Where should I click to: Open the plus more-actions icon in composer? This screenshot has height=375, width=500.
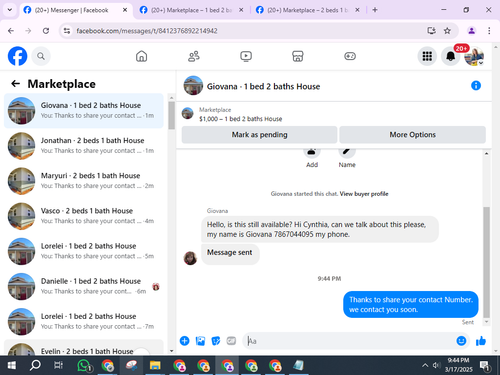click(184, 341)
